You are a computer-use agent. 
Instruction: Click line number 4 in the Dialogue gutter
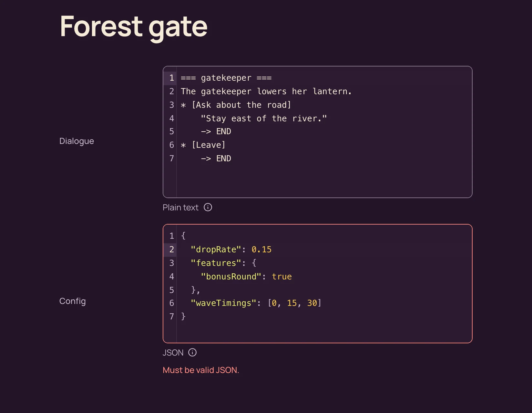pos(171,118)
